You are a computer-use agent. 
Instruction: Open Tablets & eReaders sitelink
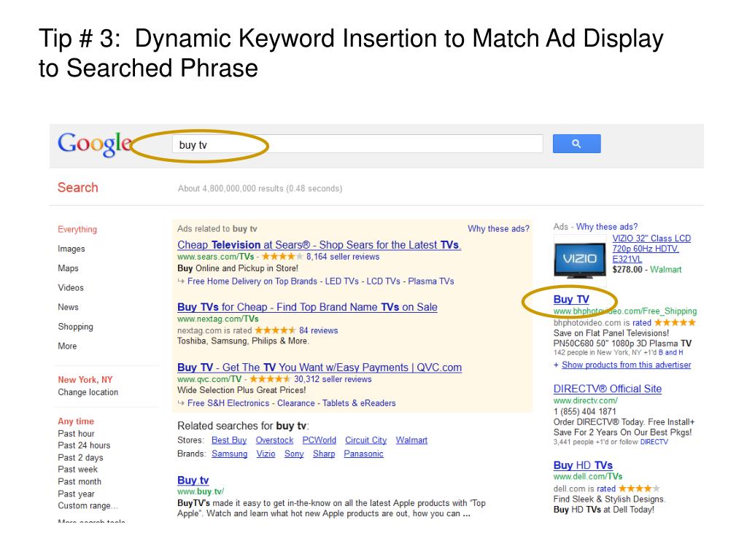359,403
